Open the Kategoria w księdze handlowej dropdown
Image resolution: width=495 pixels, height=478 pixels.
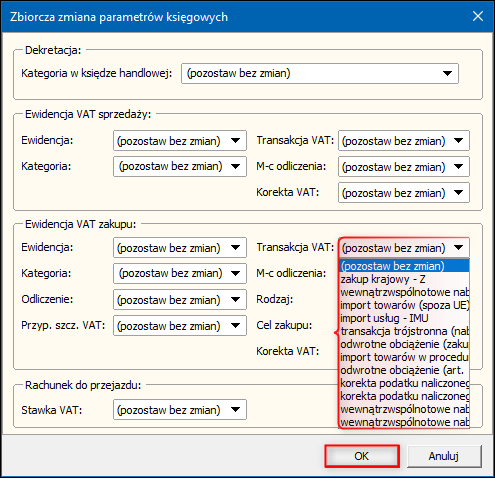[x=320, y=73]
